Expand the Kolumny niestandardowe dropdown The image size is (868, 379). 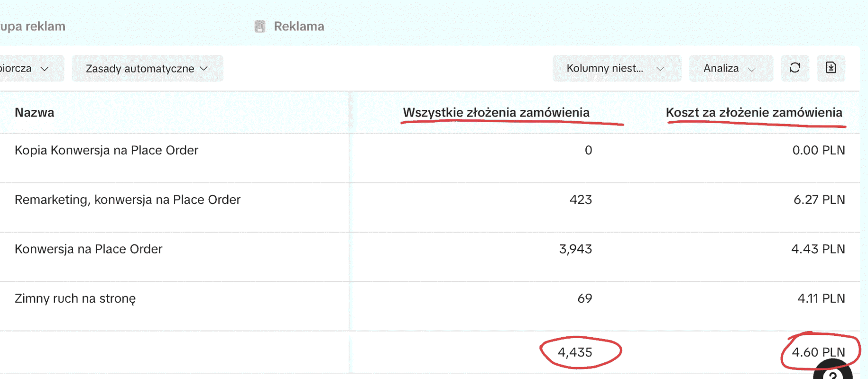tap(616, 68)
